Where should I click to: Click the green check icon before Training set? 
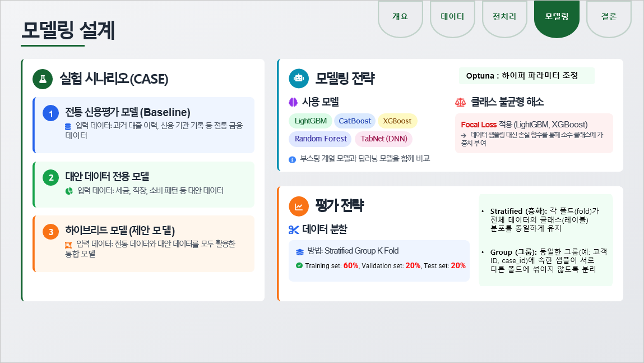pyautogui.click(x=299, y=265)
